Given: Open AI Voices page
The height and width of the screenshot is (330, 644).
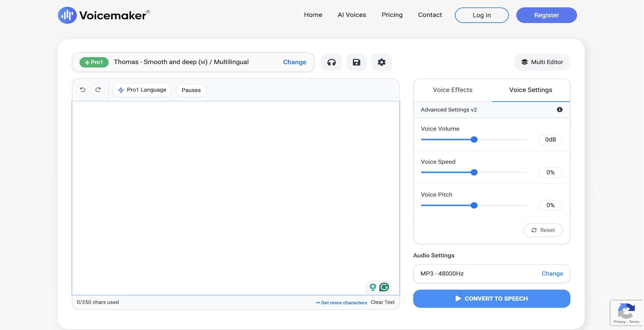Looking at the screenshot, I should tap(352, 15).
